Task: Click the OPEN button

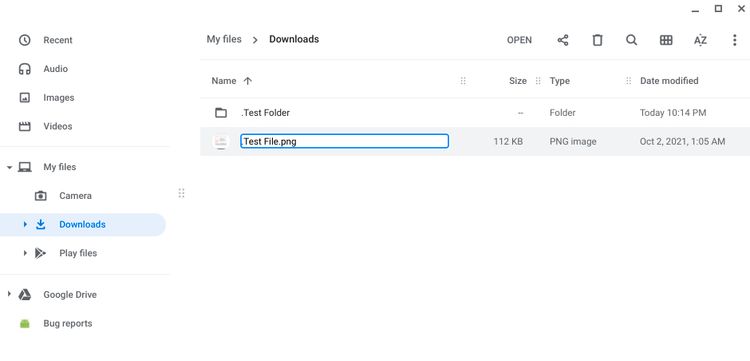Action: click(x=519, y=40)
